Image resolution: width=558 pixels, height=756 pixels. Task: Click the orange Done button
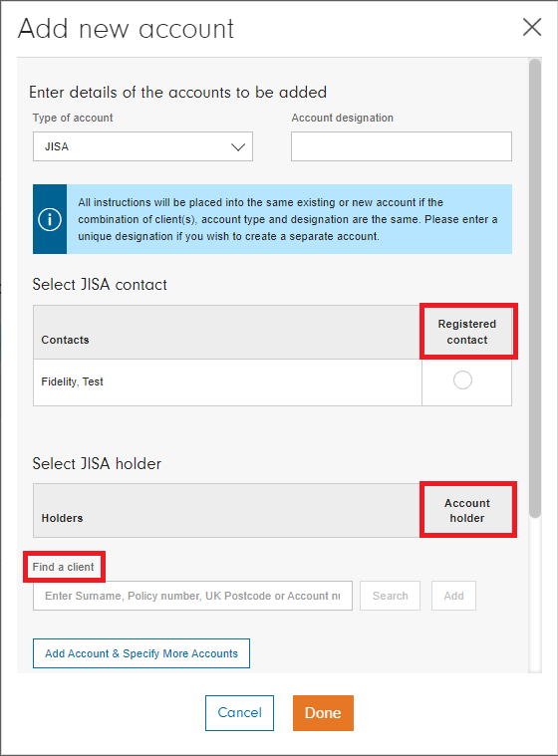coord(323,712)
